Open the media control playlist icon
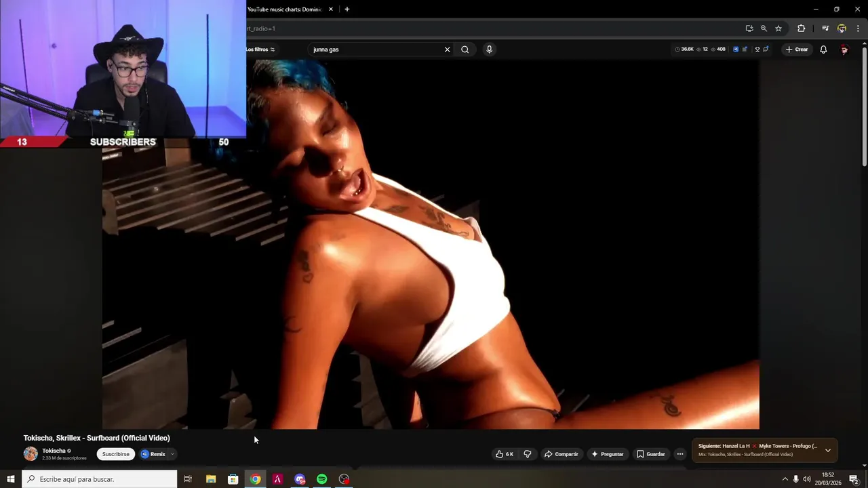868x488 pixels. (825, 28)
